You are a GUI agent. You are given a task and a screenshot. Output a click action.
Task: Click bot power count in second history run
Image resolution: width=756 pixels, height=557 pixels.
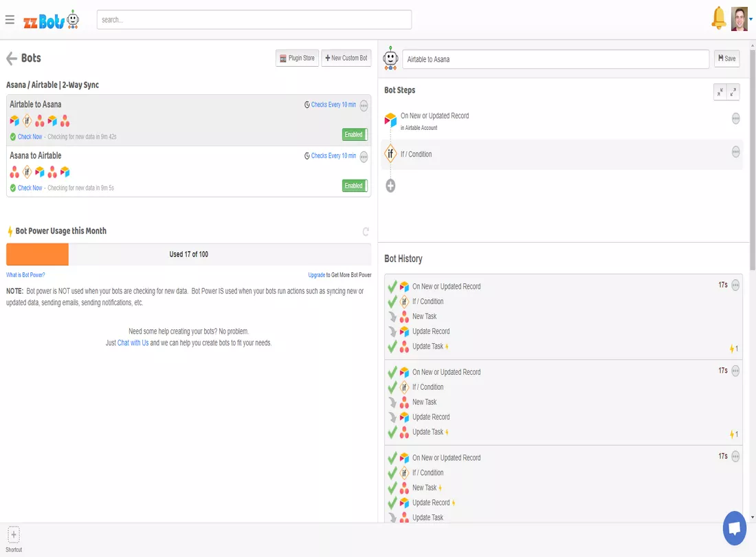[x=734, y=435]
